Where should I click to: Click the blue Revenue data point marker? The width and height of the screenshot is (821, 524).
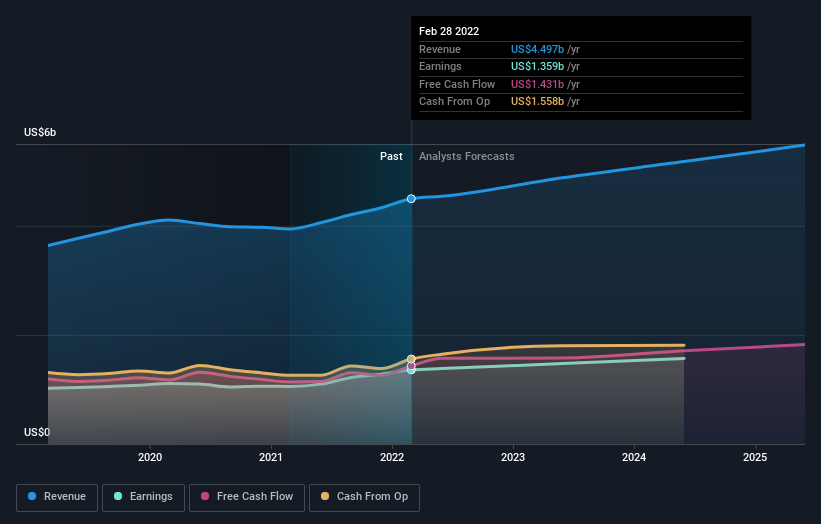[411, 198]
